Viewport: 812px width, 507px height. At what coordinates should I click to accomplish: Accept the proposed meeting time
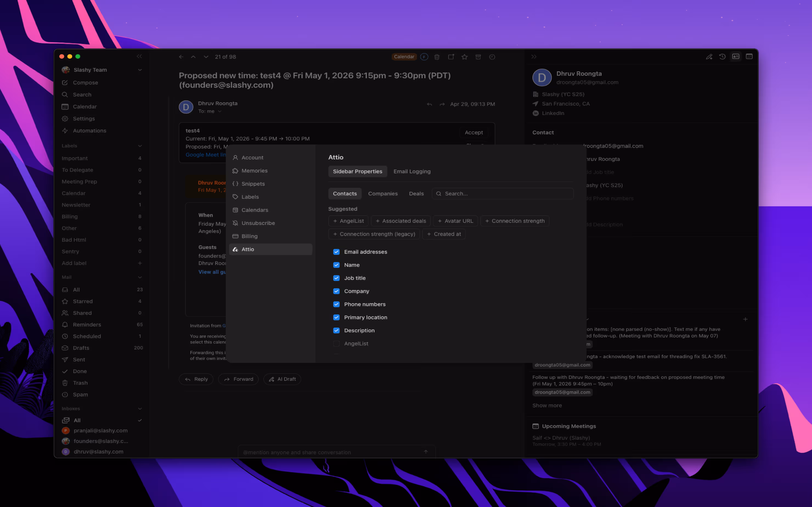click(473, 133)
